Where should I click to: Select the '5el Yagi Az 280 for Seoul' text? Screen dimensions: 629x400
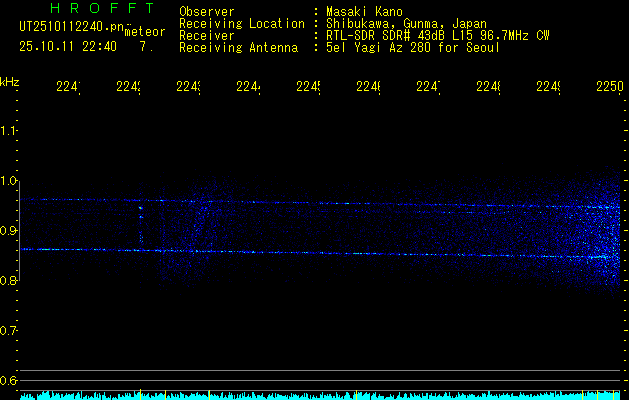[x=413, y=47]
